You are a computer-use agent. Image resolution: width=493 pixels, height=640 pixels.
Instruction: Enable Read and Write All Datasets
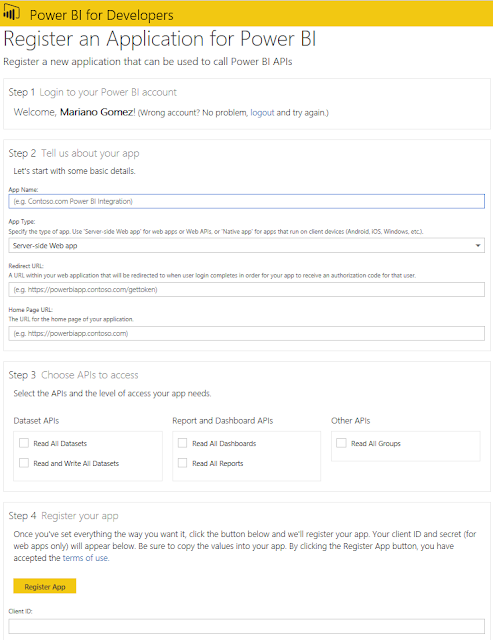pos(24,463)
